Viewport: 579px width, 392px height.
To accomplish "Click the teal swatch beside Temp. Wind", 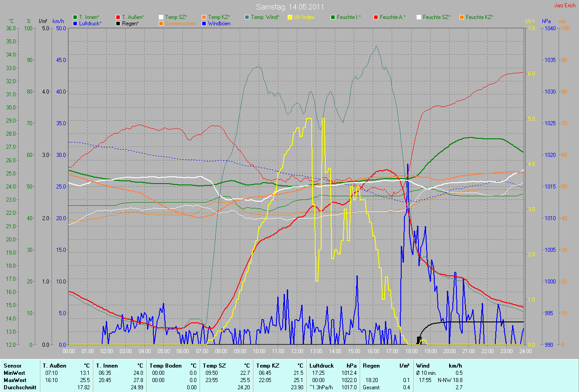I will click(247, 17).
